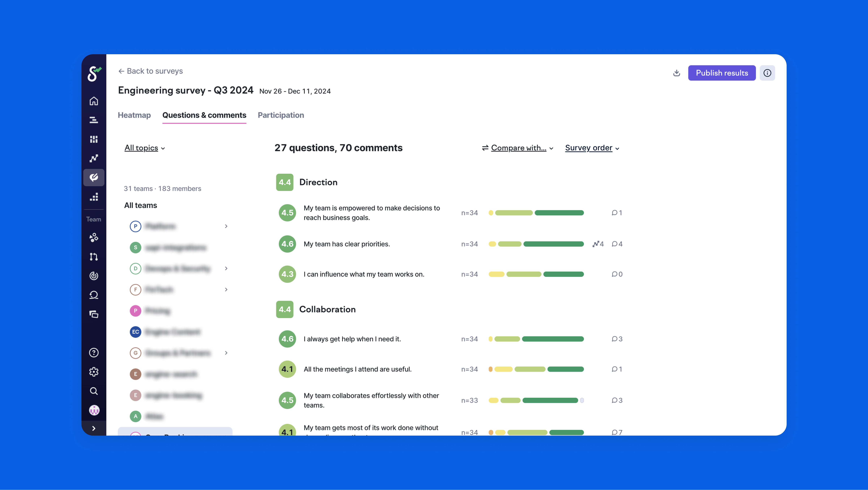This screenshot has height=490, width=868.
Task: Click the download results icon
Action: coord(676,73)
